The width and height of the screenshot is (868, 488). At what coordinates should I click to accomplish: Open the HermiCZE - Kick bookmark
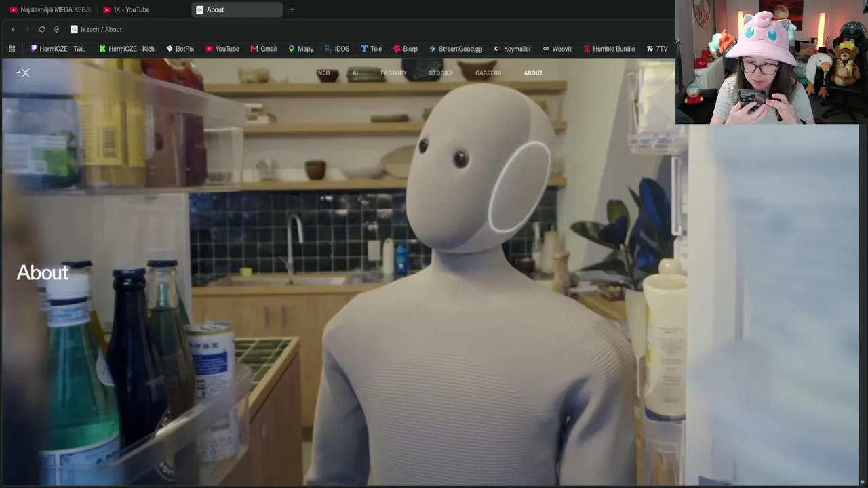click(x=127, y=49)
